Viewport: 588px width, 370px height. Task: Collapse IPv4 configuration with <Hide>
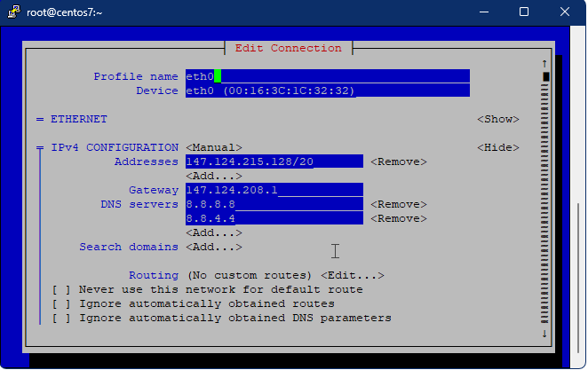pos(497,147)
